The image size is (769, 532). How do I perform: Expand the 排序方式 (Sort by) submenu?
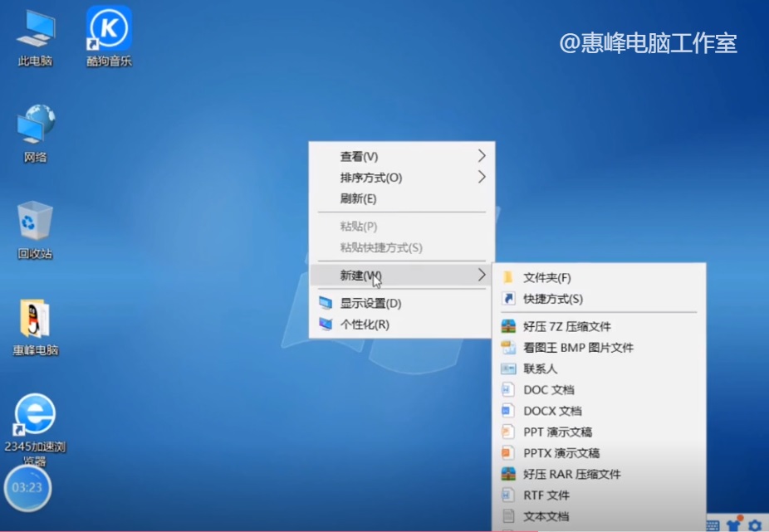370,177
